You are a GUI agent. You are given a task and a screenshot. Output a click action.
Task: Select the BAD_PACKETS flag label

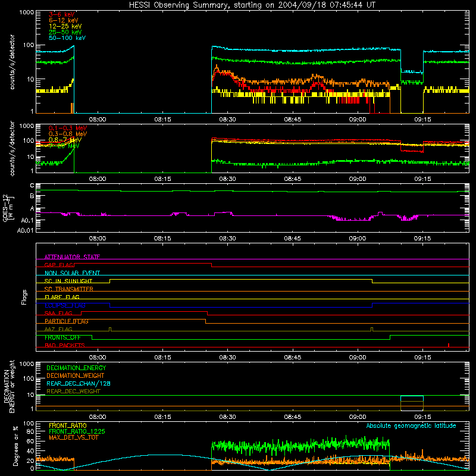(65, 345)
